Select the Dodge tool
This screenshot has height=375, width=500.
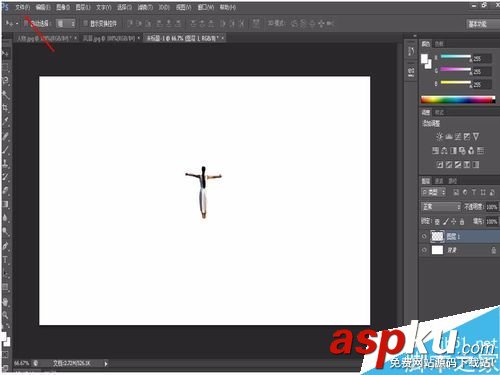[5, 232]
